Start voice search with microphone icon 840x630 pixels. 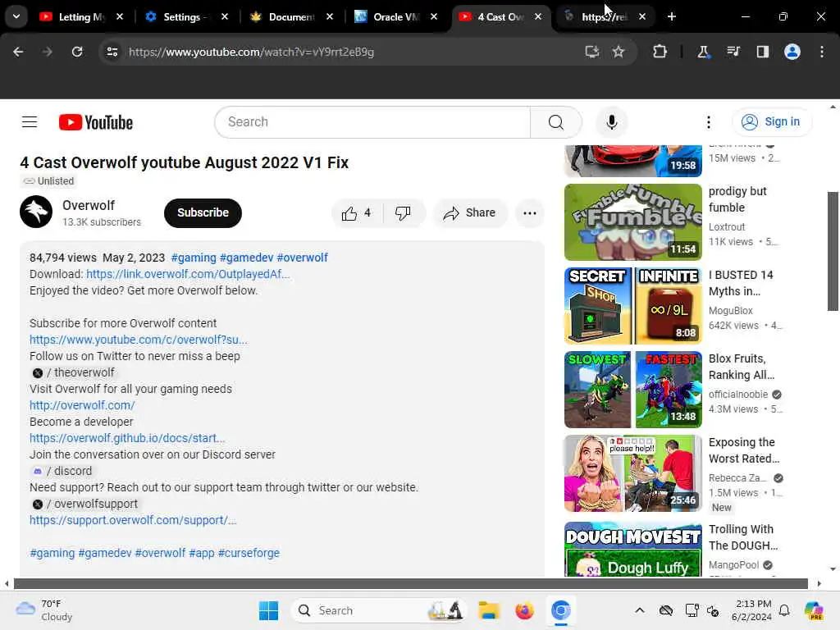click(612, 122)
